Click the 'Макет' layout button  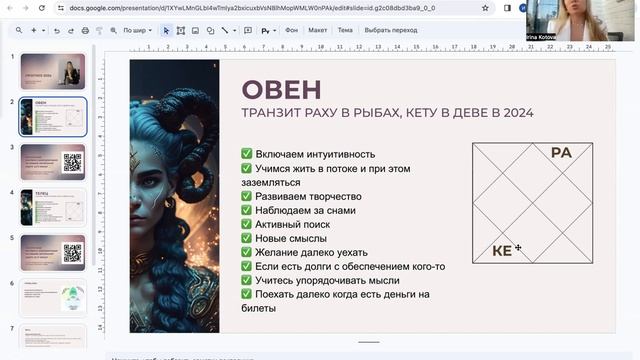tap(317, 30)
